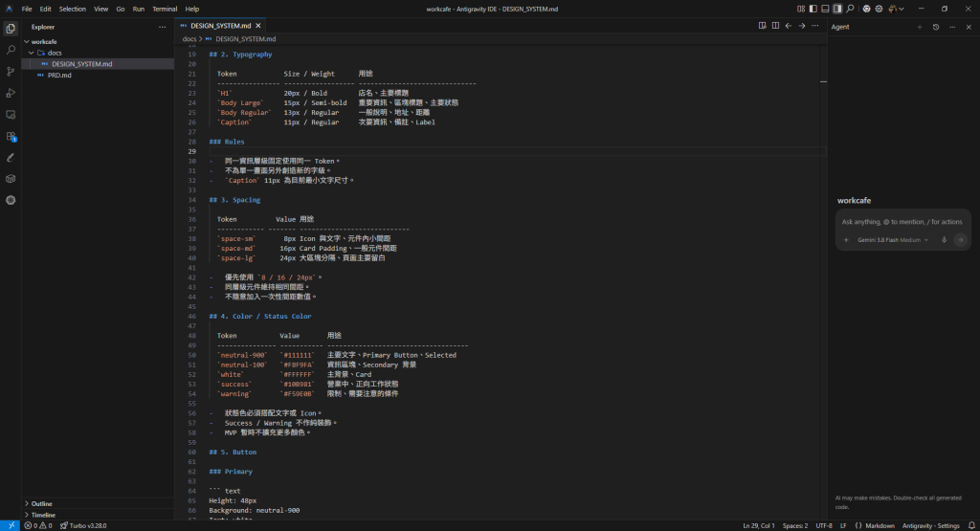Open Antigravity - Settings in status bar
This screenshot has height=531, width=980.
pos(930,526)
